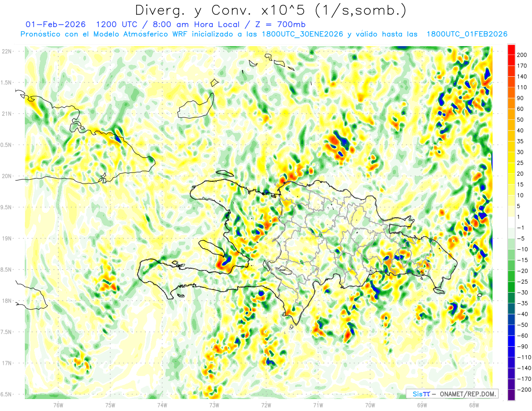The image size is (532, 411).
Task: Click the white segment between 1 and -1
Action: tap(511, 222)
